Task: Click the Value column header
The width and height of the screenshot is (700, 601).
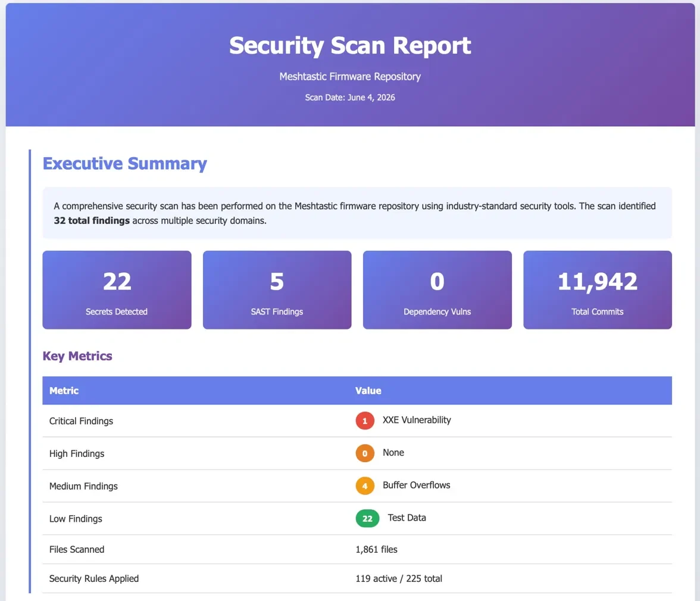Action: pos(368,391)
